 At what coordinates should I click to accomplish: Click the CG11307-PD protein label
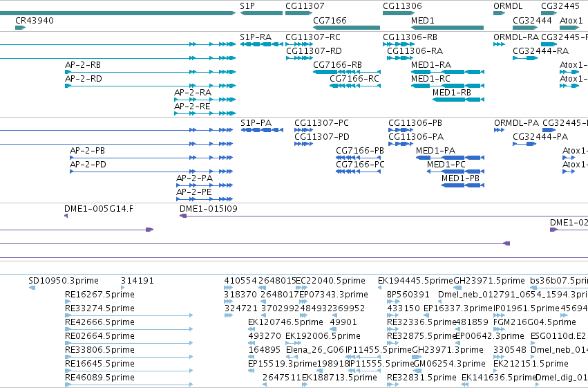point(322,137)
